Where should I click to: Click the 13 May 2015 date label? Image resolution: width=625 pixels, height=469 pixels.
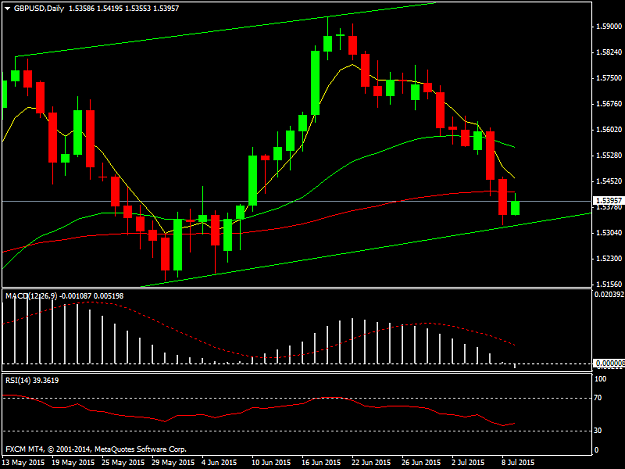pyautogui.click(x=23, y=462)
